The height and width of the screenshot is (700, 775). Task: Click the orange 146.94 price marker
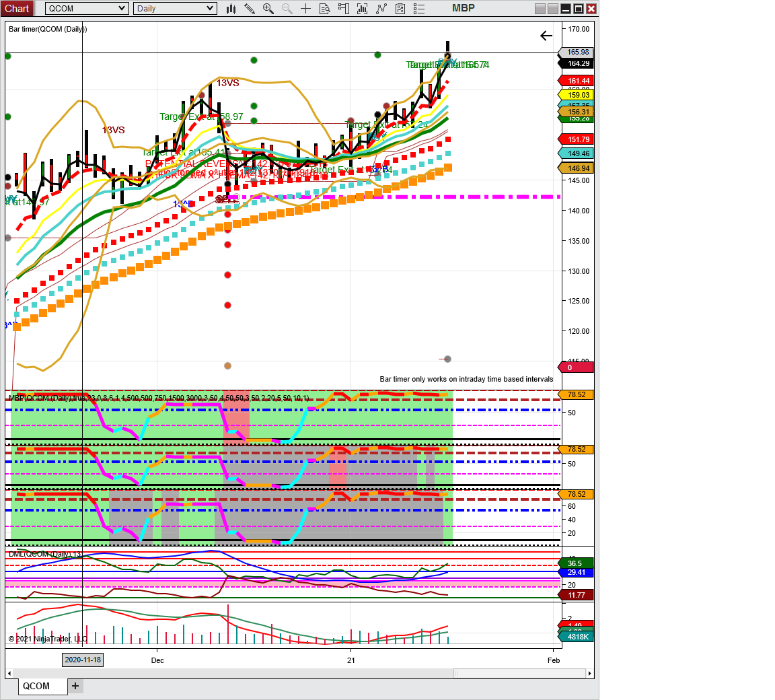click(x=577, y=168)
